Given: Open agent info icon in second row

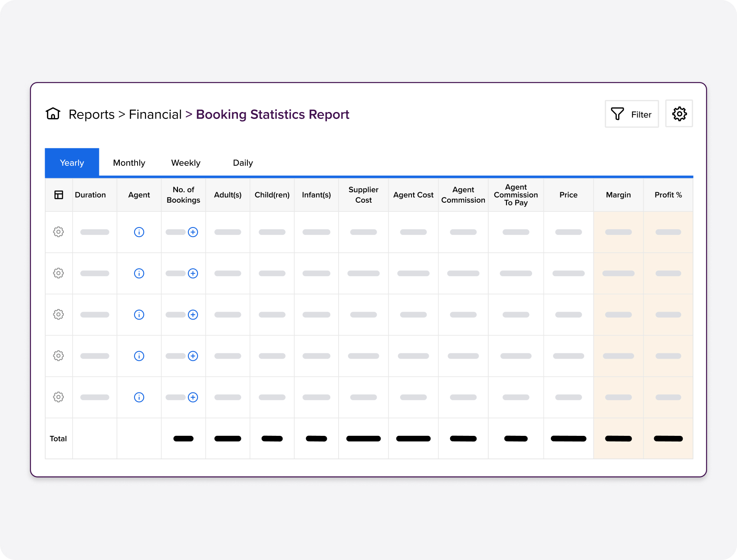Looking at the screenshot, I should point(139,273).
